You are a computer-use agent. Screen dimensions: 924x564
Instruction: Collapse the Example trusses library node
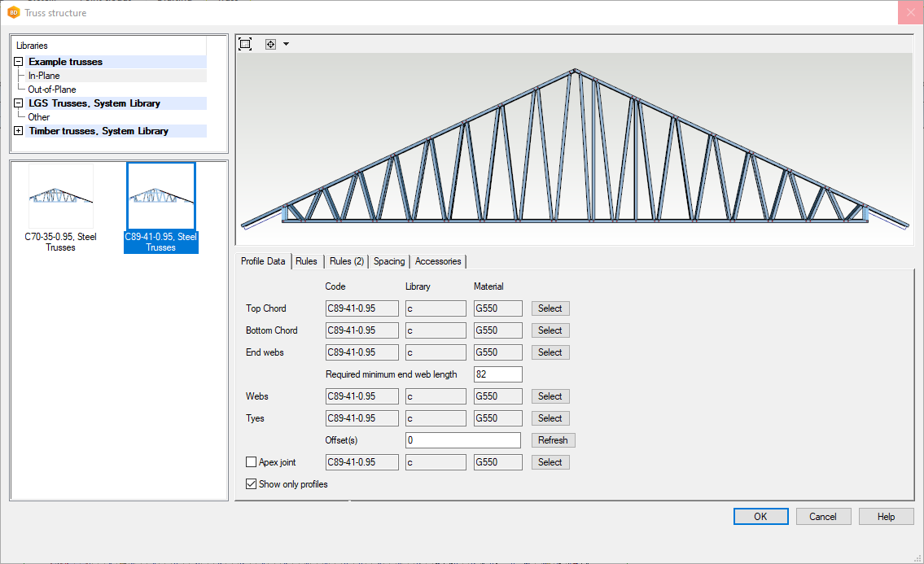pyautogui.click(x=18, y=62)
